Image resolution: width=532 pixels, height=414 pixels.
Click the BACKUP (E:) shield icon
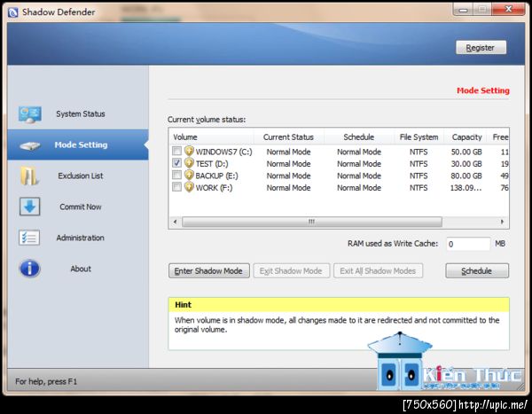(x=189, y=175)
